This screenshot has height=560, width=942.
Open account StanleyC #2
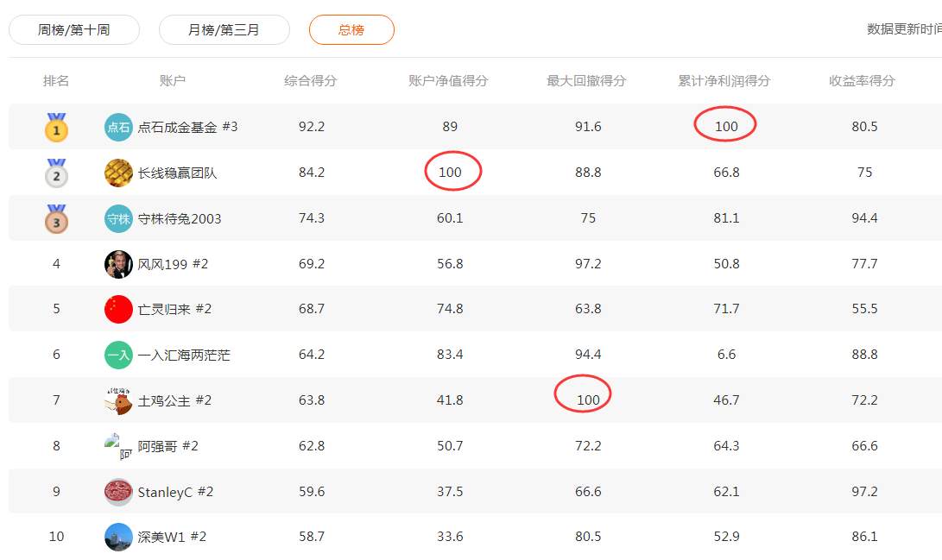tap(175, 492)
